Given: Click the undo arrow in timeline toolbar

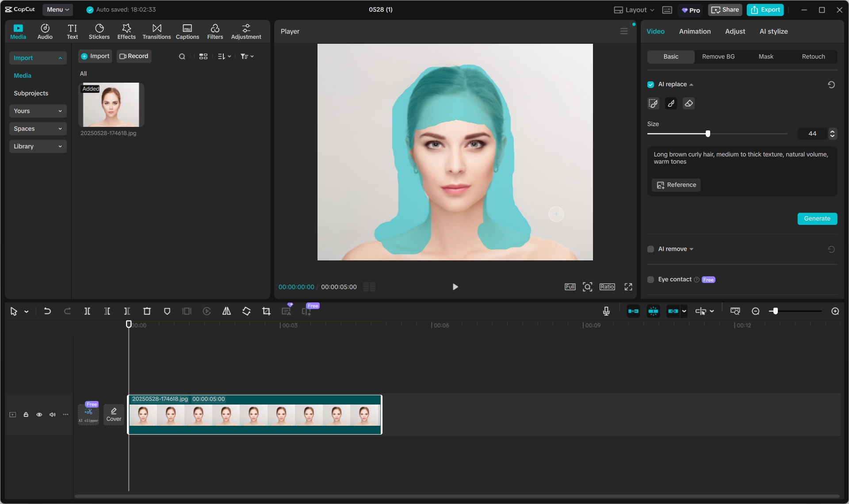Looking at the screenshot, I should pyautogui.click(x=47, y=311).
